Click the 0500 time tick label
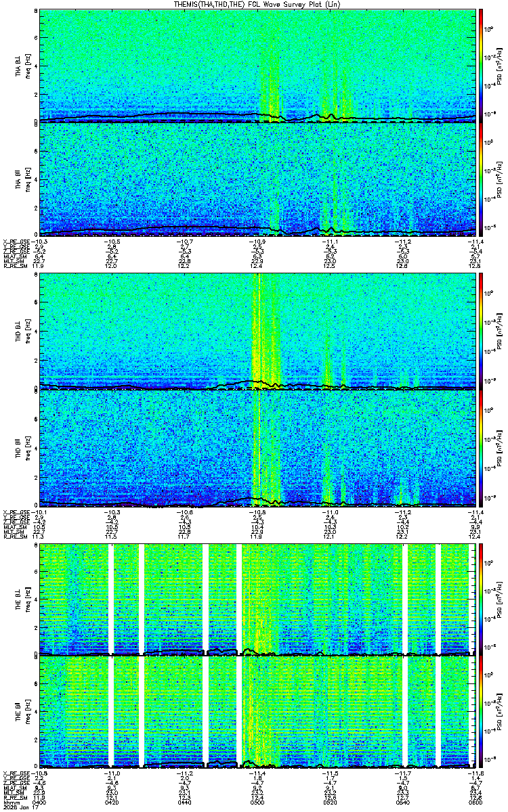 pyautogui.click(x=257, y=801)
